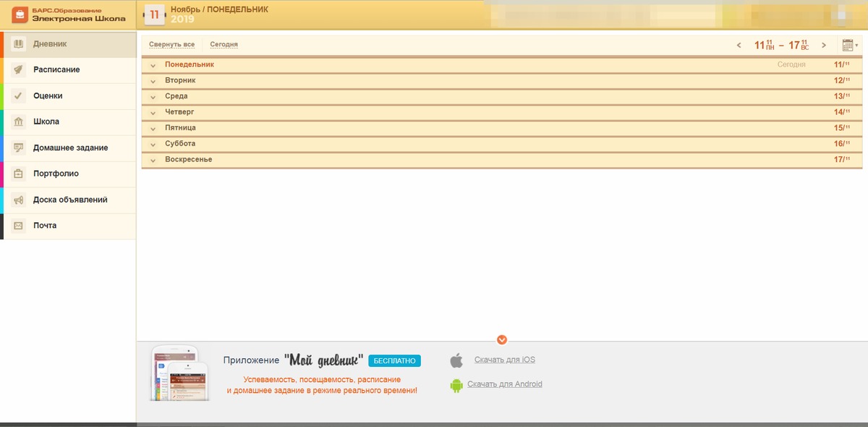This screenshot has height=427, width=868.
Task: Open the Расписание menu item
Action: tap(69, 70)
